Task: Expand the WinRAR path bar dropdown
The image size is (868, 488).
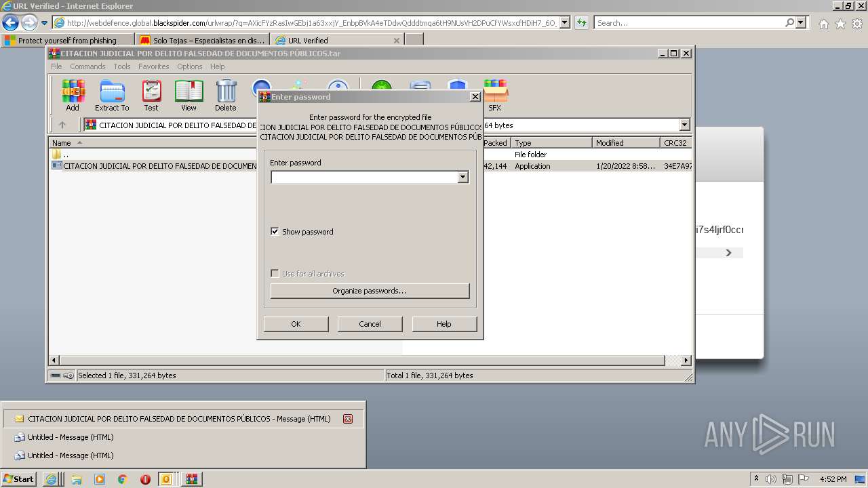Action: 684,125
